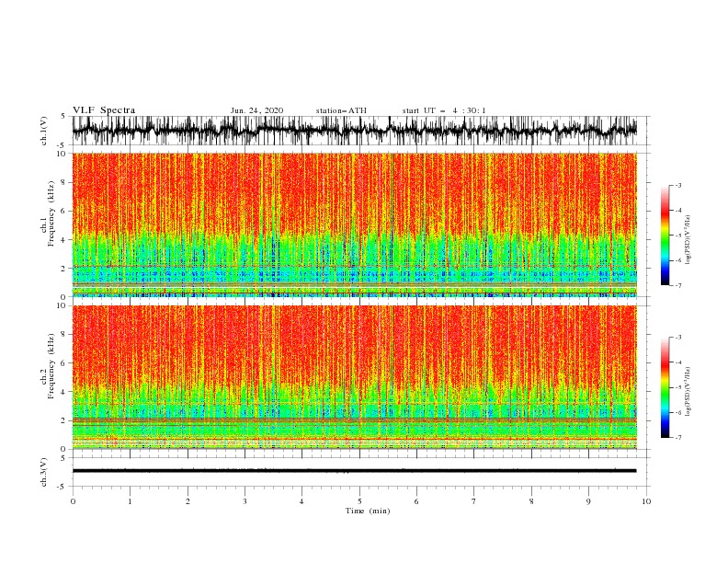This screenshot has height=563, width=728.
Task: Click the "6" kHz tick on ch.2 frequency axis
Action: point(64,363)
